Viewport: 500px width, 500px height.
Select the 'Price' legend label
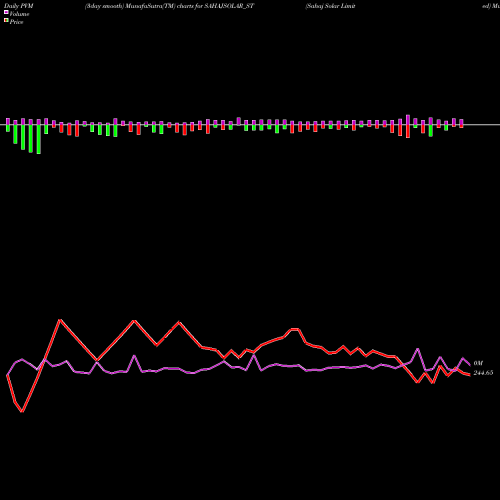pos(16,22)
